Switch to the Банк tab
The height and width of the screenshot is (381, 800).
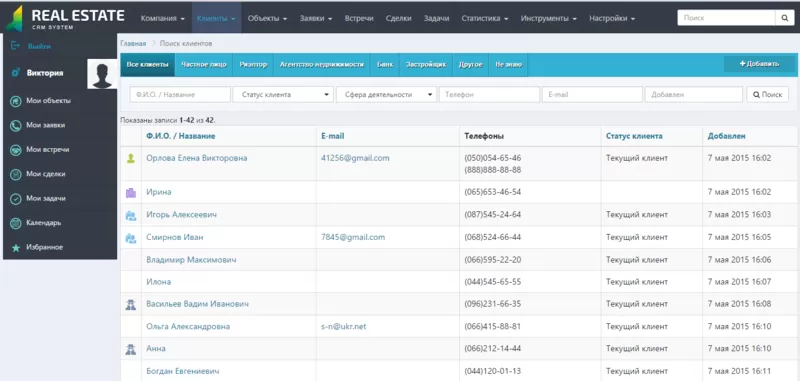[x=385, y=65]
